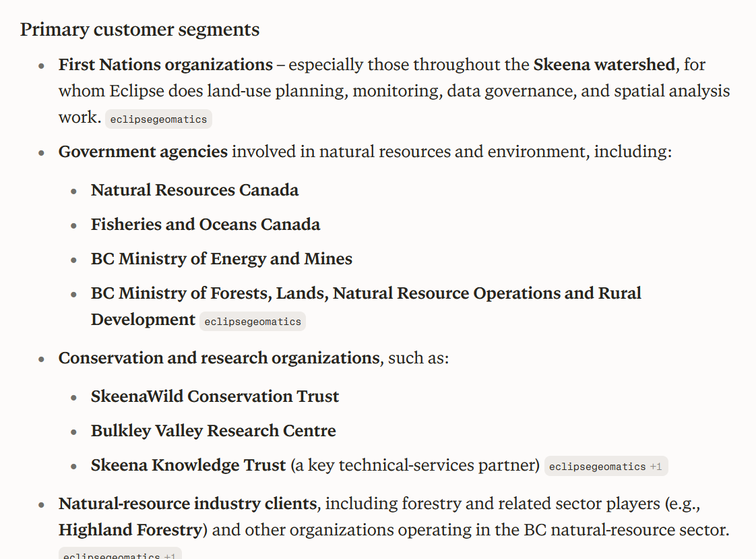Click the 'Primary customer segments' heading

click(140, 30)
